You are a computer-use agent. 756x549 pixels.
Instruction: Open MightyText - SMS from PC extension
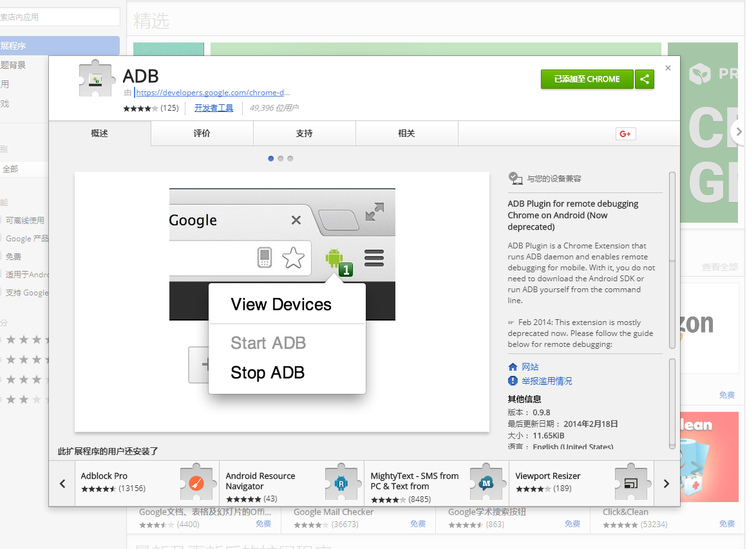tap(437, 483)
